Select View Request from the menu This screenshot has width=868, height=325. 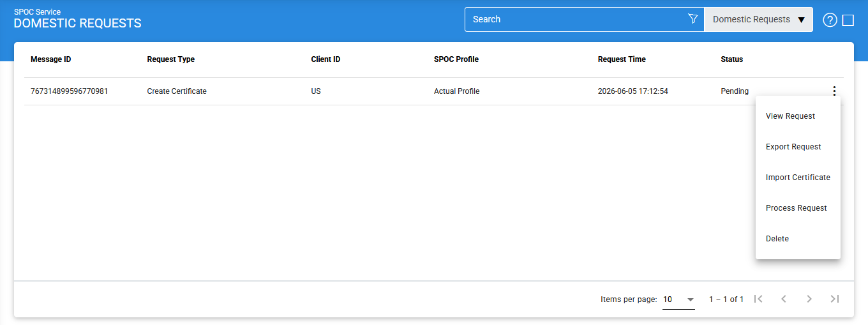click(x=798, y=116)
